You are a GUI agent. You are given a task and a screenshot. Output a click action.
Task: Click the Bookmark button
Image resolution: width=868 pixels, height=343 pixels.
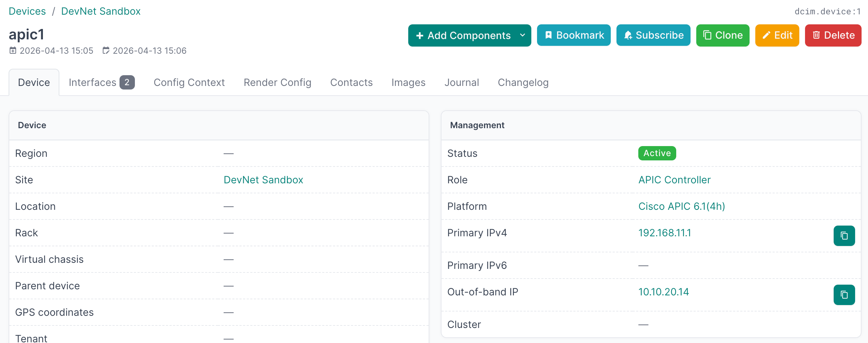coord(574,35)
